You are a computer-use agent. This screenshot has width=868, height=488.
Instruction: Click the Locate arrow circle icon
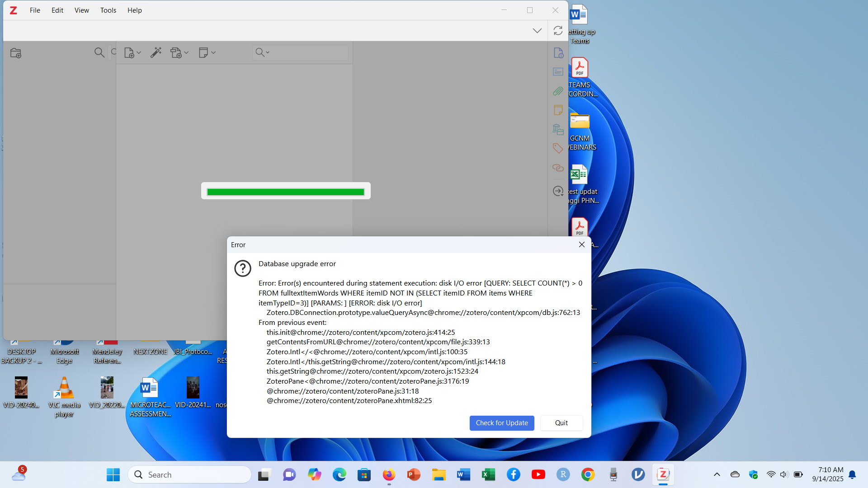[558, 191]
